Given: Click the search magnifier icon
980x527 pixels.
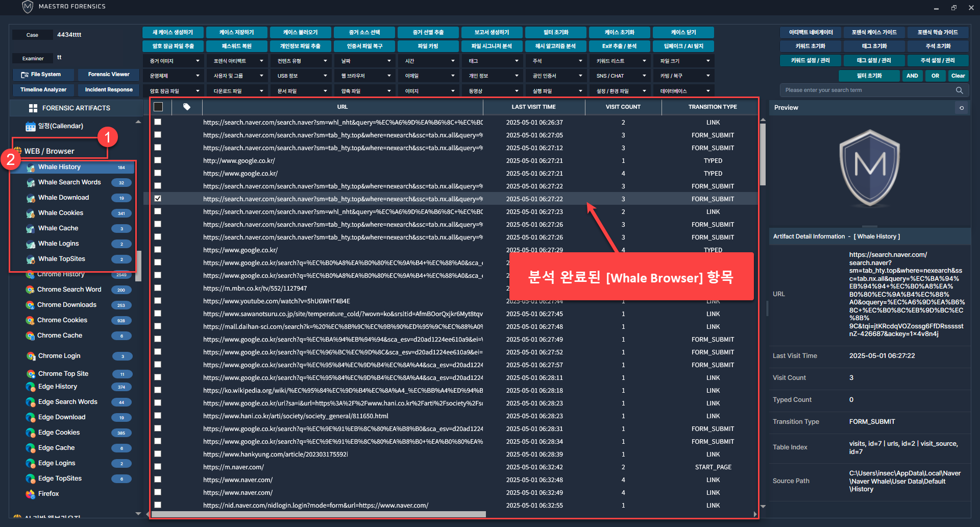Looking at the screenshot, I should (959, 90).
